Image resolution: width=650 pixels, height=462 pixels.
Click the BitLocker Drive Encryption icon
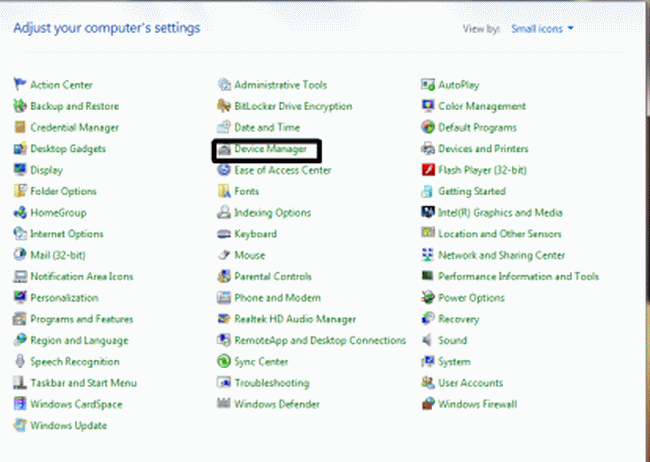(225, 106)
